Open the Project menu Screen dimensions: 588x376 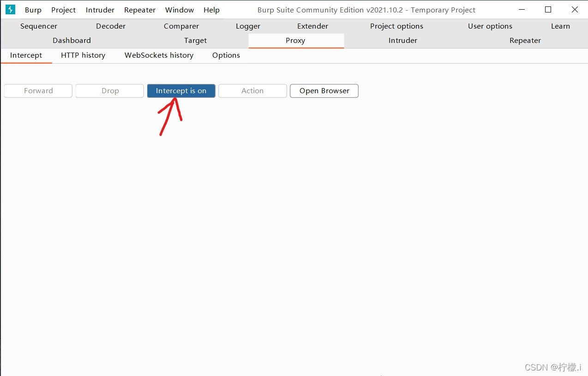(x=63, y=10)
